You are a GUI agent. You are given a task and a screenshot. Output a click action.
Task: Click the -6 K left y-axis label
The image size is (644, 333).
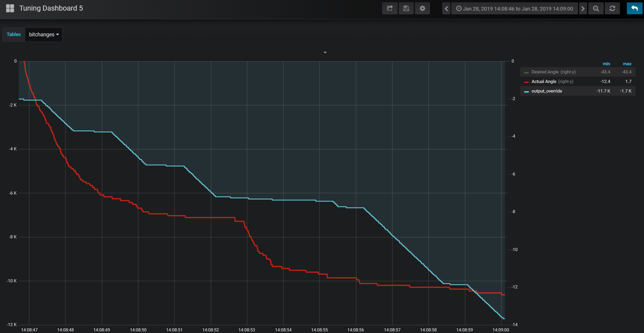pos(13,193)
